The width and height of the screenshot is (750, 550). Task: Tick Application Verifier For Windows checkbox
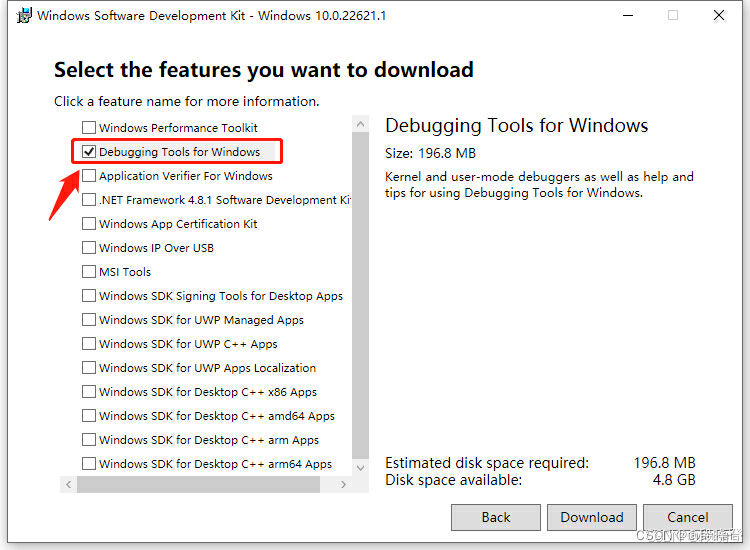click(x=89, y=176)
